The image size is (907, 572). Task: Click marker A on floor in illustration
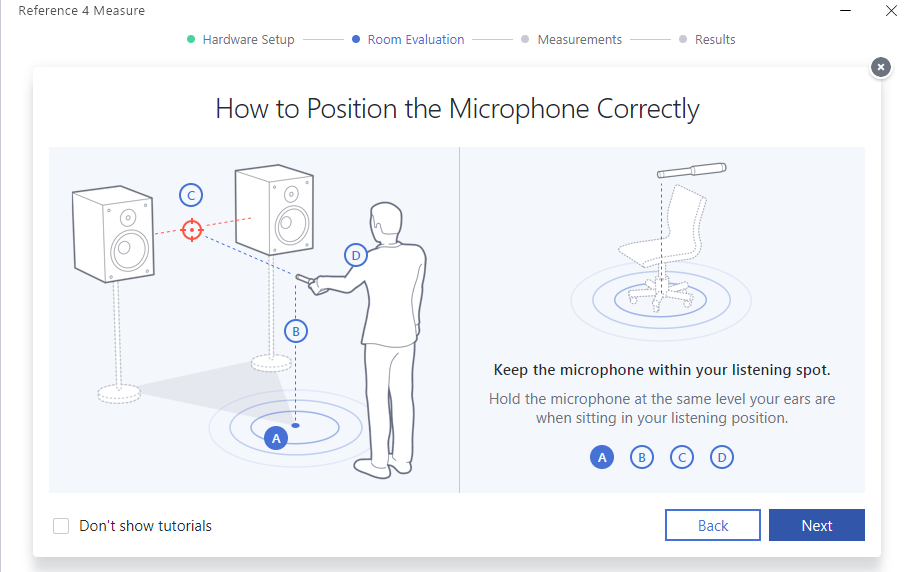pos(276,438)
